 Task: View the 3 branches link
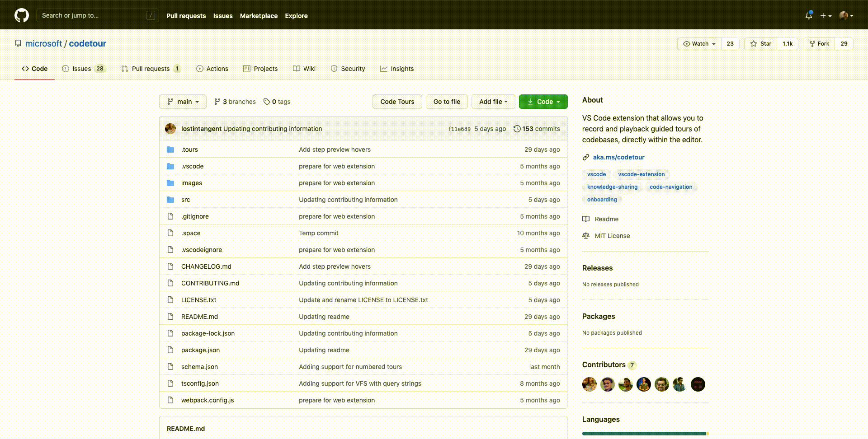(235, 102)
